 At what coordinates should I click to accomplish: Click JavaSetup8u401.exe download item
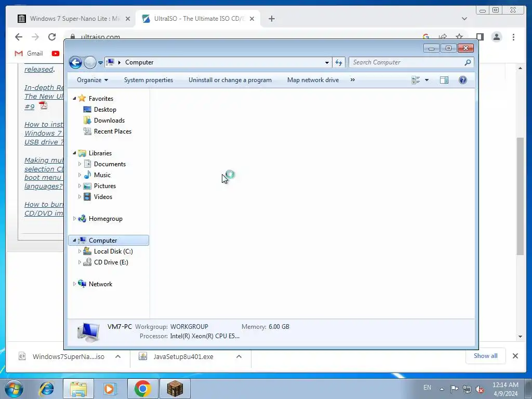[x=183, y=356]
